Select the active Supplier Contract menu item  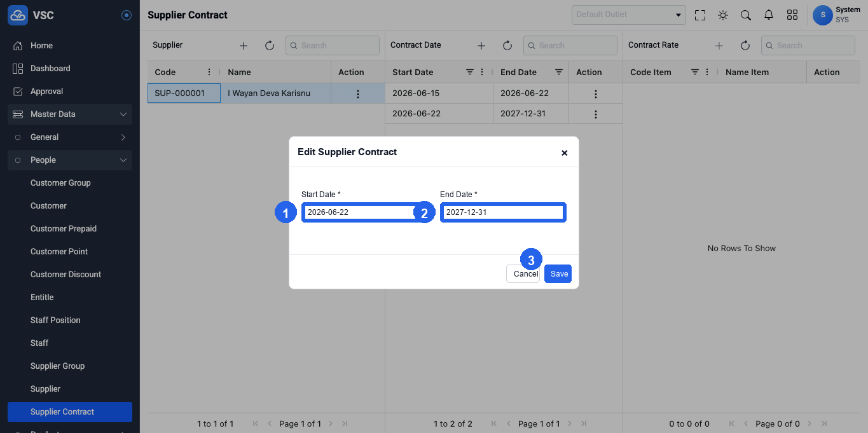click(x=70, y=412)
